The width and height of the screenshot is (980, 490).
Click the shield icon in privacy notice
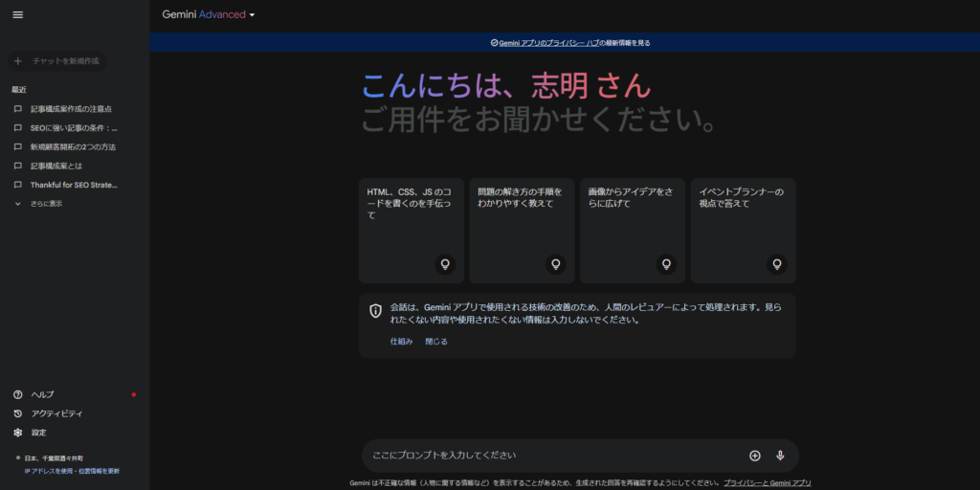(375, 311)
